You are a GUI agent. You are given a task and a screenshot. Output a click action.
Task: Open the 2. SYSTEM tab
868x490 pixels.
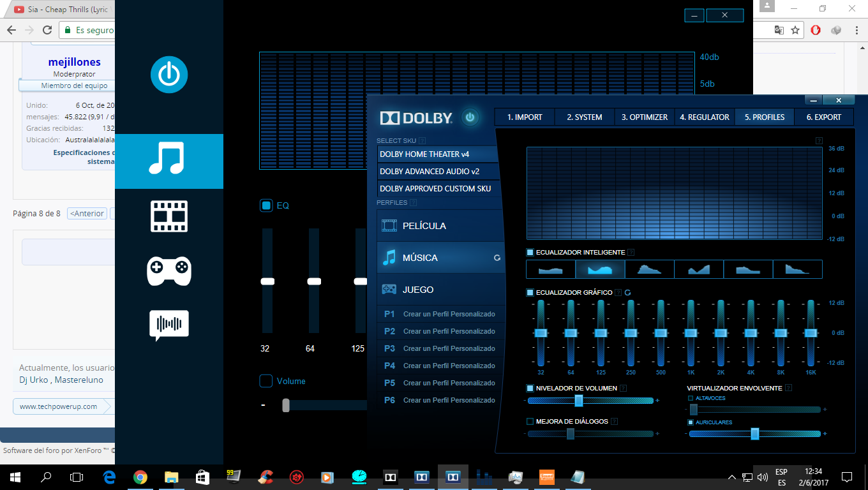585,117
